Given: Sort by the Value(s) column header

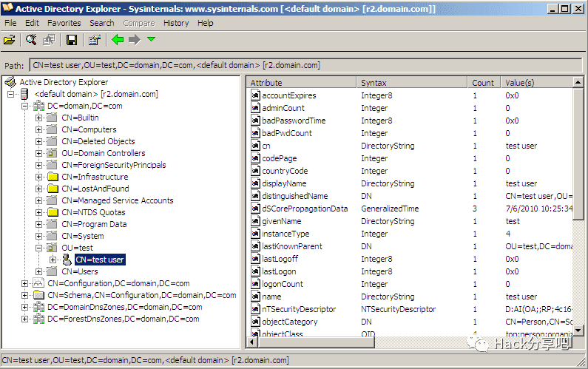Looking at the screenshot, I should pyautogui.click(x=538, y=83).
